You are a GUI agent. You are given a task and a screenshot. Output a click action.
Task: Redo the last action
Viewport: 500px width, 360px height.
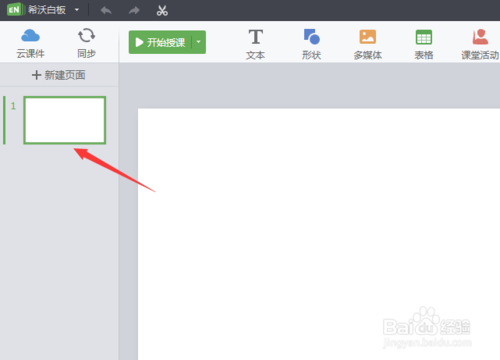[x=134, y=11]
